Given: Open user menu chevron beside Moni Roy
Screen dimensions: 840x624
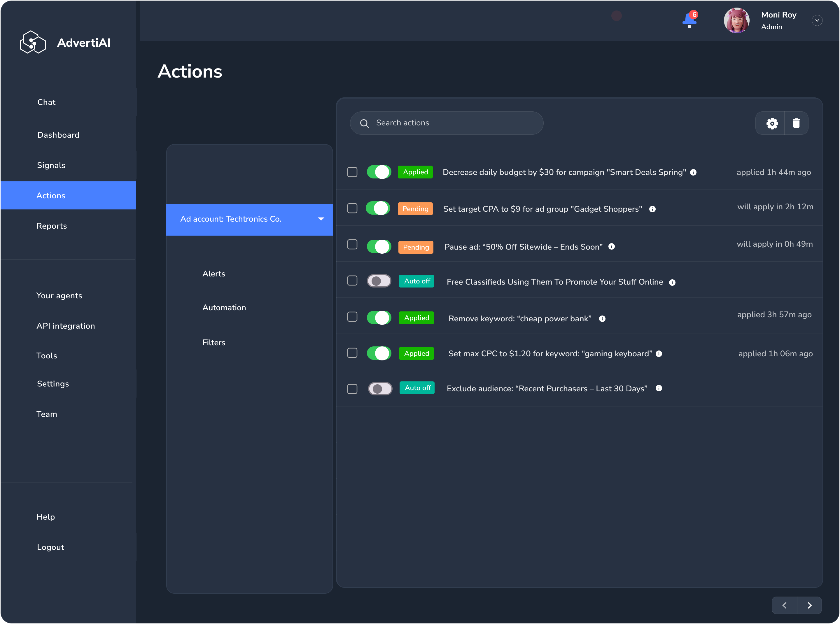Looking at the screenshot, I should coord(817,20).
